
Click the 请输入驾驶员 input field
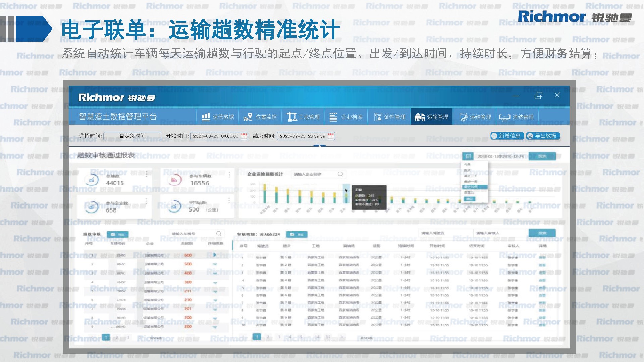coord(445,233)
